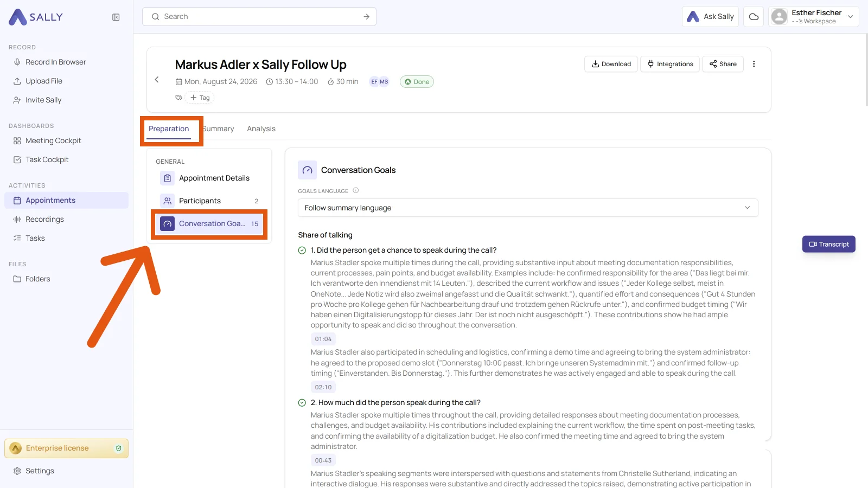This screenshot has height=488, width=868.
Task: Open the Meeting Cockpit dashboard
Action: 67,141
